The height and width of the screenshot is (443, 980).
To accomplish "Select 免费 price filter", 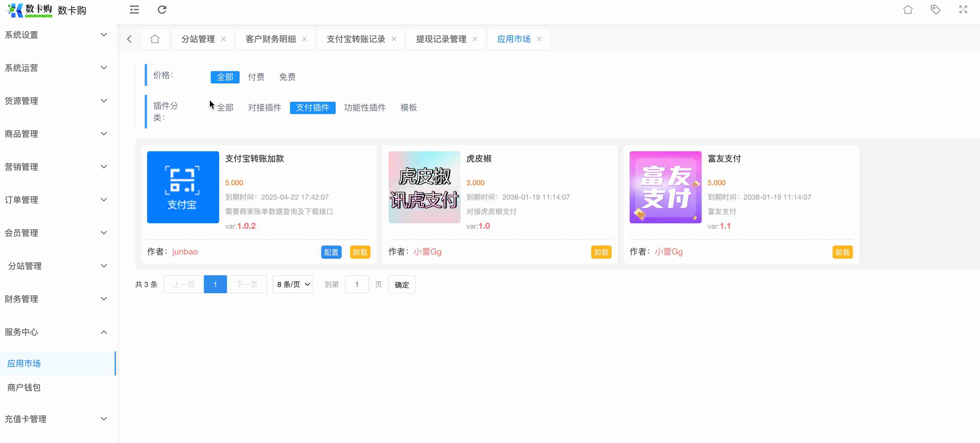I will click(287, 77).
